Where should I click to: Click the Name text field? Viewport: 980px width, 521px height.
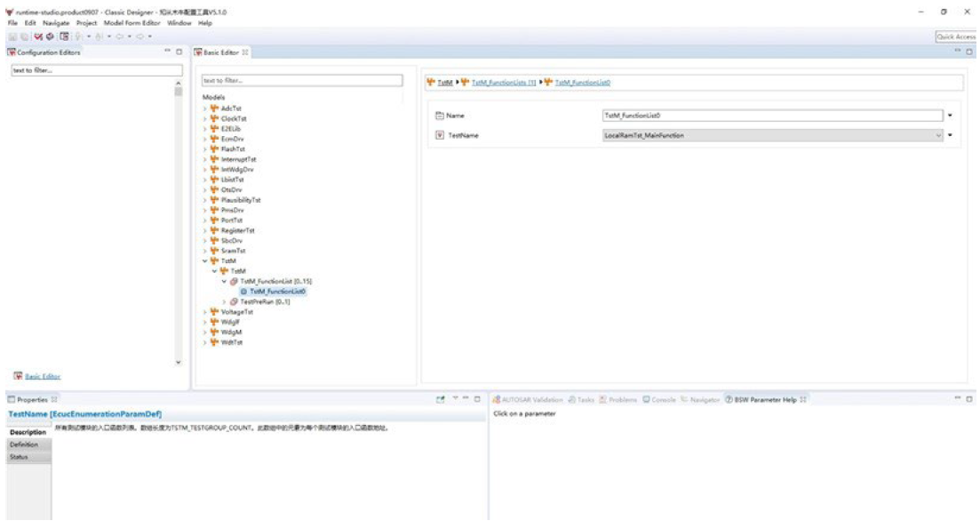coord(771,115)
